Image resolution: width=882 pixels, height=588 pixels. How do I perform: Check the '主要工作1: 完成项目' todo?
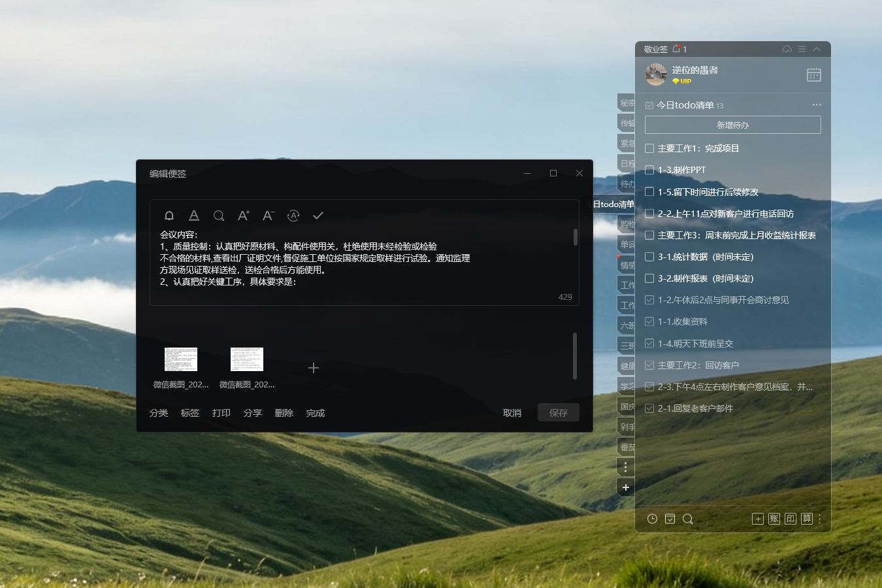pyautogui.click(x=649, y=148)
